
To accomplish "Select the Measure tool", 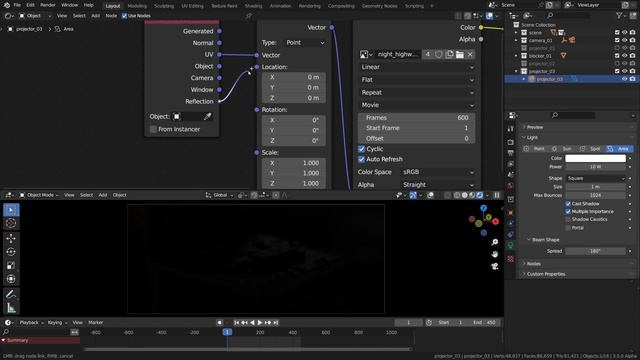I will tap(11, 308).
